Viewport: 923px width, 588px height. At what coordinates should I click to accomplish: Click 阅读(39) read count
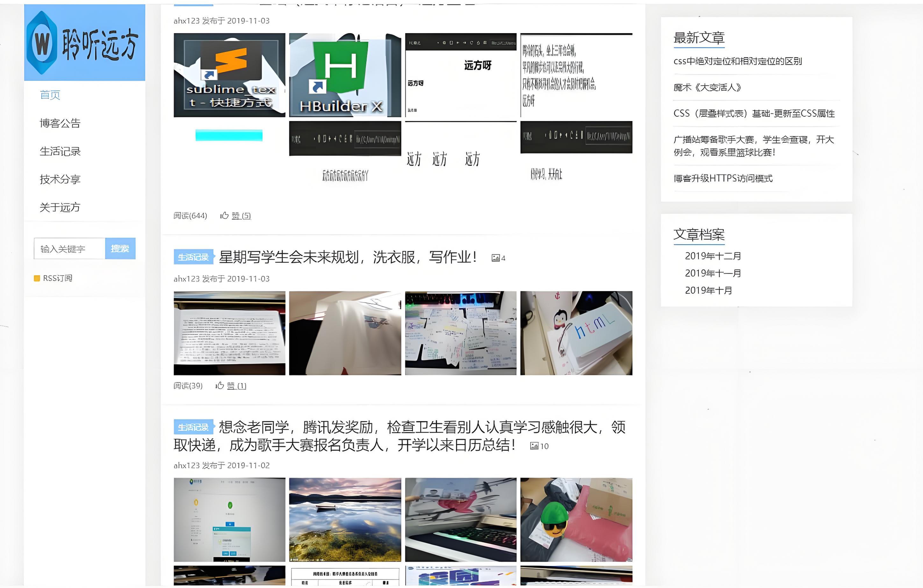[188, 386]
